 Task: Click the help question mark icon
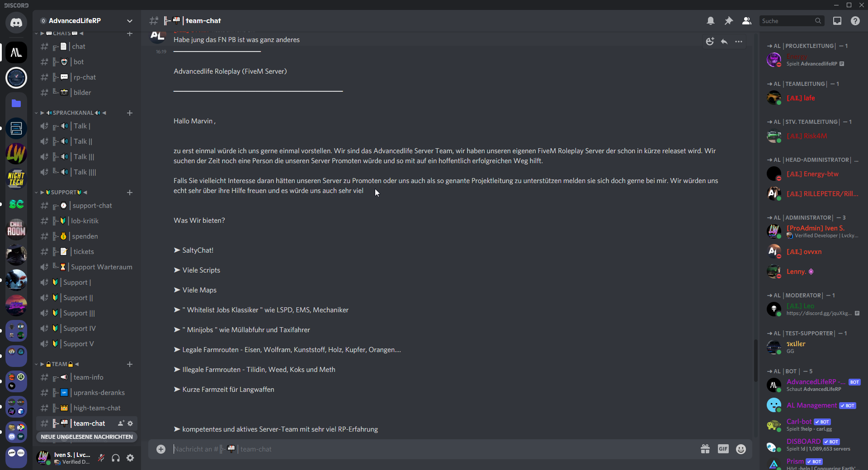(855, 21)
